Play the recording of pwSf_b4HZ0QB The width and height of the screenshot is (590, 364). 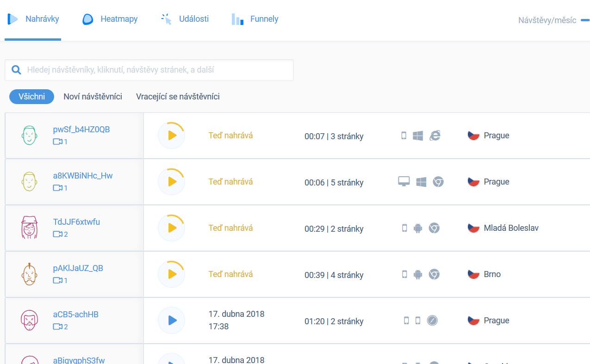coord(172,136)
